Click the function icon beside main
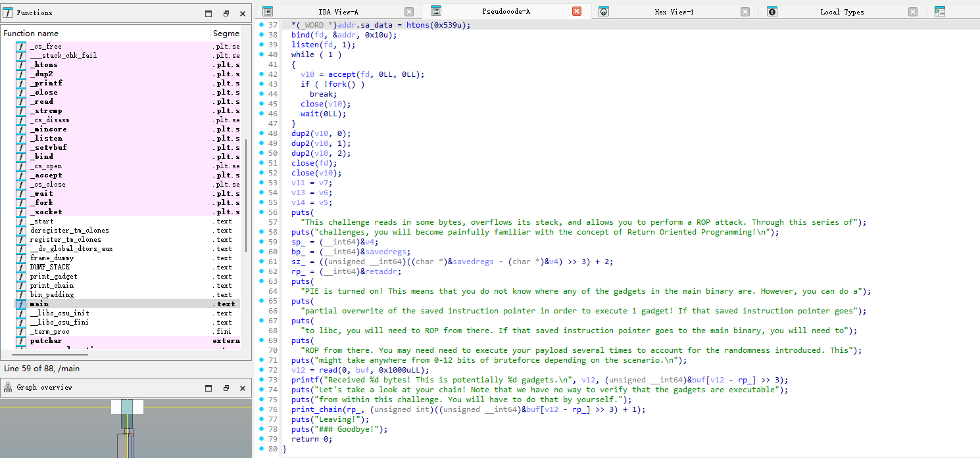The height and width of the screenshot is (458, 980). click(x=21, y=304)
